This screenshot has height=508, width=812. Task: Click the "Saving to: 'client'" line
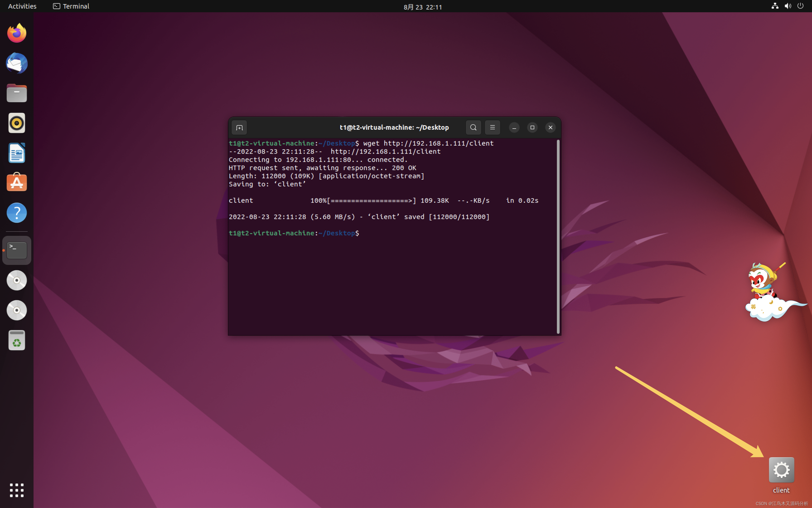(267, 184)
